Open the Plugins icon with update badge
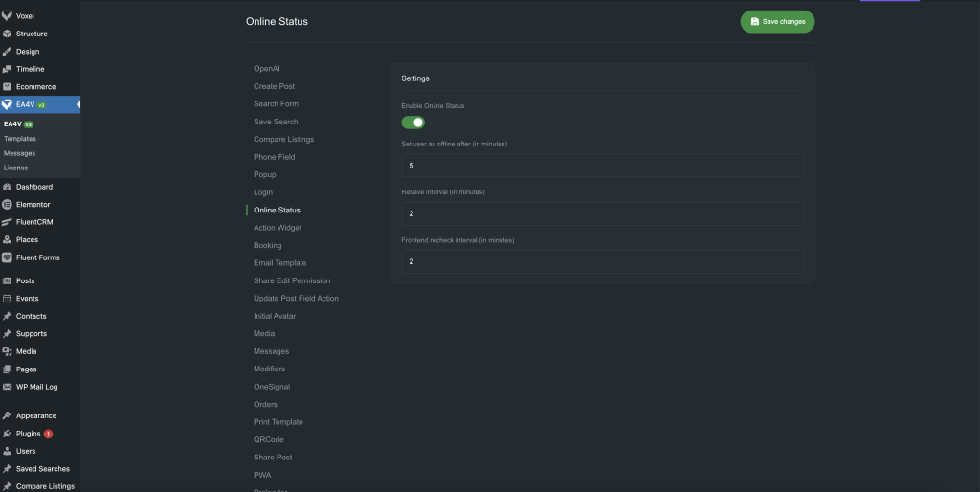This screenshot has width=980, height=492. pos(8,434)
